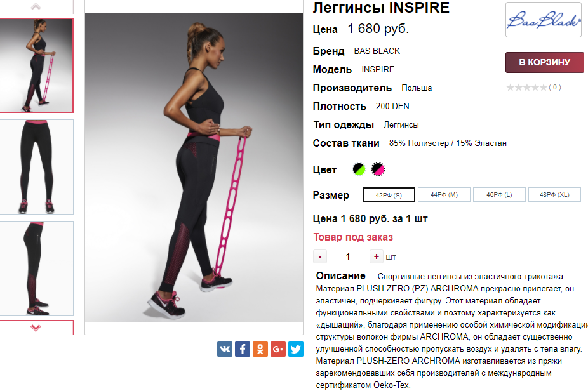
Task: Choose size 46РФ (L)
Action: [x=500, y=195]
